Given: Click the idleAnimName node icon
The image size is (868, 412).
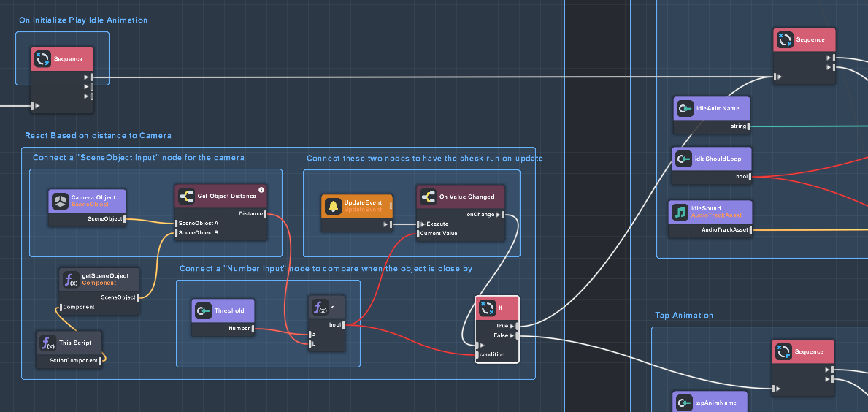Looking at the screenshot, I should pyautogui.click(x=684, y=109).
